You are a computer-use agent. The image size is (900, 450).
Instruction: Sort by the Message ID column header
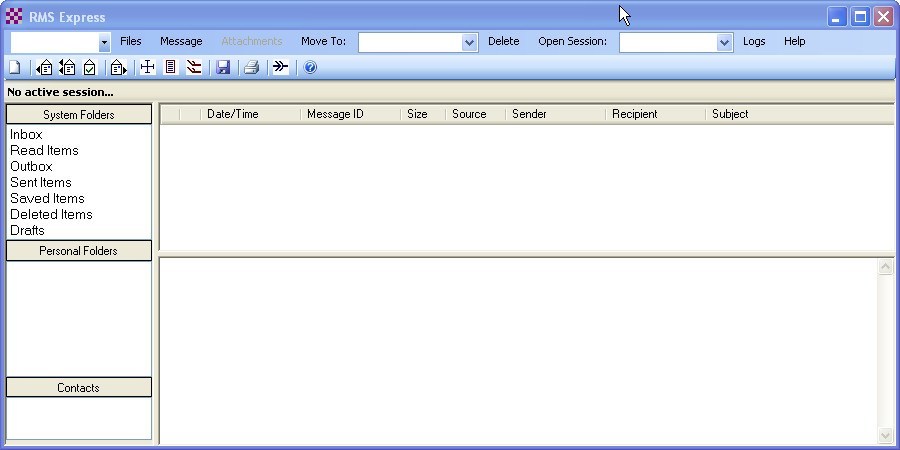tap(350, 114)
